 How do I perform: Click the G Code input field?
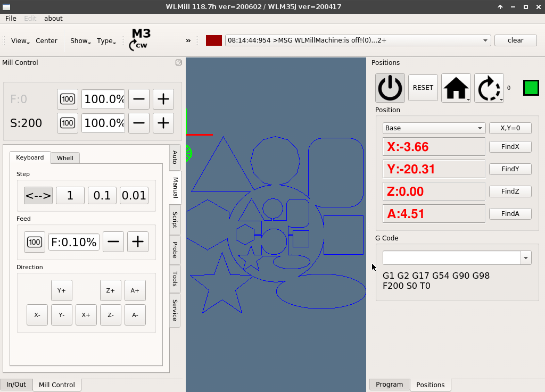click(451, 258)
